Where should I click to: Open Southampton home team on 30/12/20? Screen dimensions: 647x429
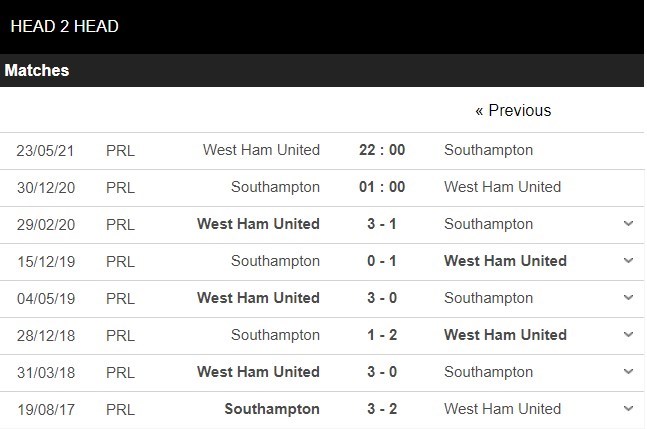[275, 187]
